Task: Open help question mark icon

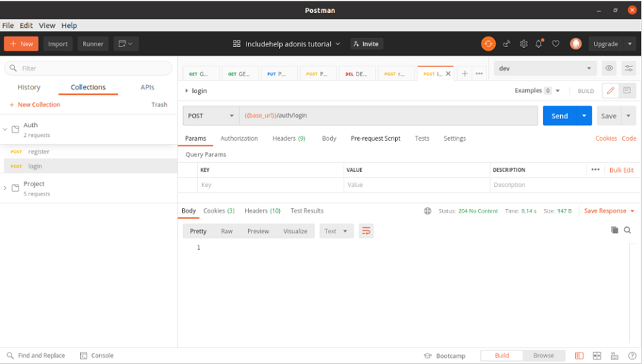Action: tap(632, 356)
